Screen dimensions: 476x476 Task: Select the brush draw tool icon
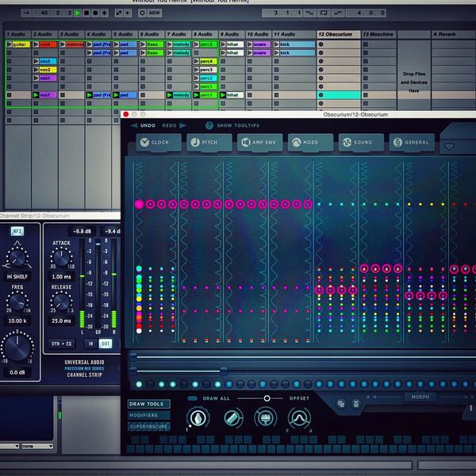tap(265, 418)
